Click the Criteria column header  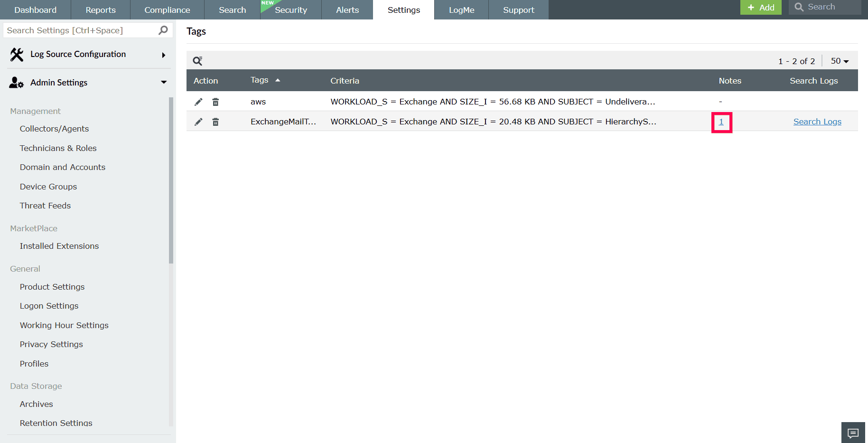[x=345, y=81]
